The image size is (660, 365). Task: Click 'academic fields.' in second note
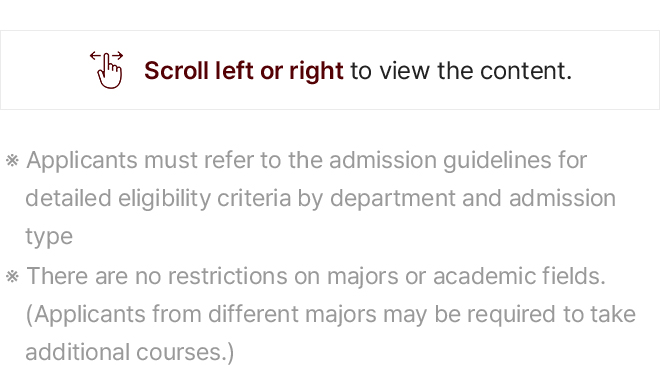tap(519, 277)
